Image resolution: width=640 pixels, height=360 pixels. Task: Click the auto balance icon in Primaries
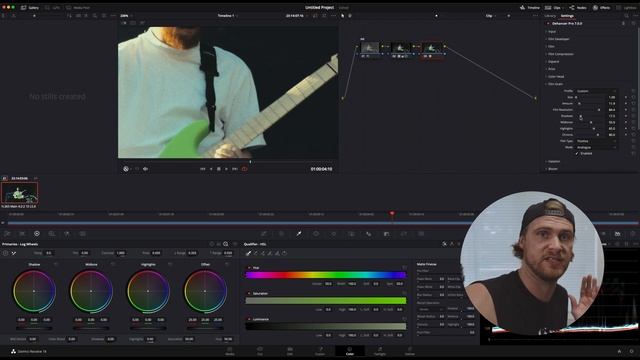click(5, 253)
